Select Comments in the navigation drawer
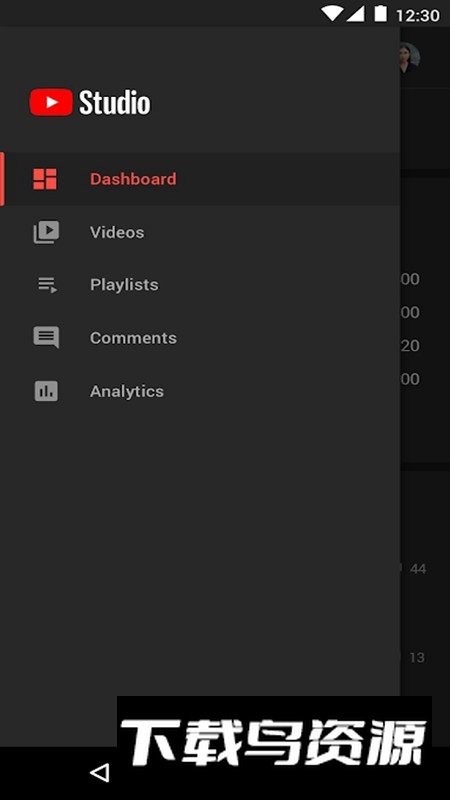The width and height of the screenshot is (450, 800). tap(200, 338)
